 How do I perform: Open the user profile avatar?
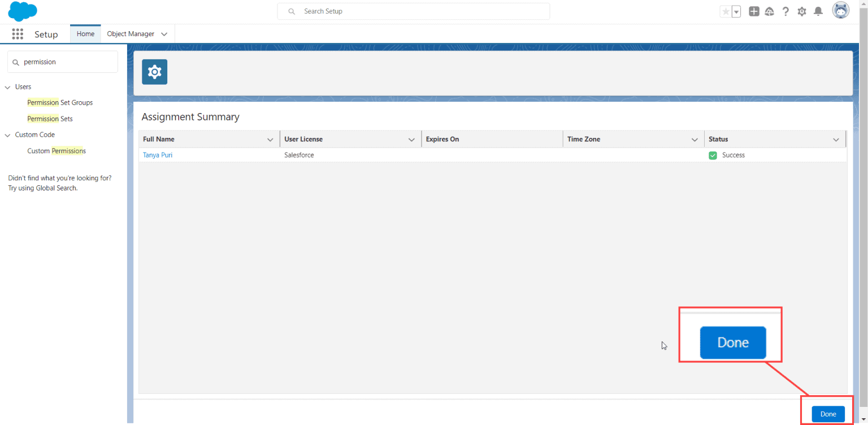pyautogui.click(x=841, y=10)
